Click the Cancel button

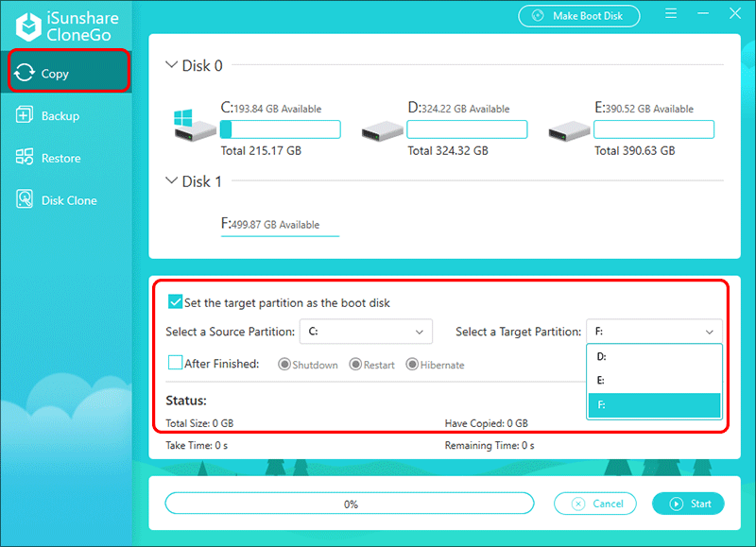595,503
